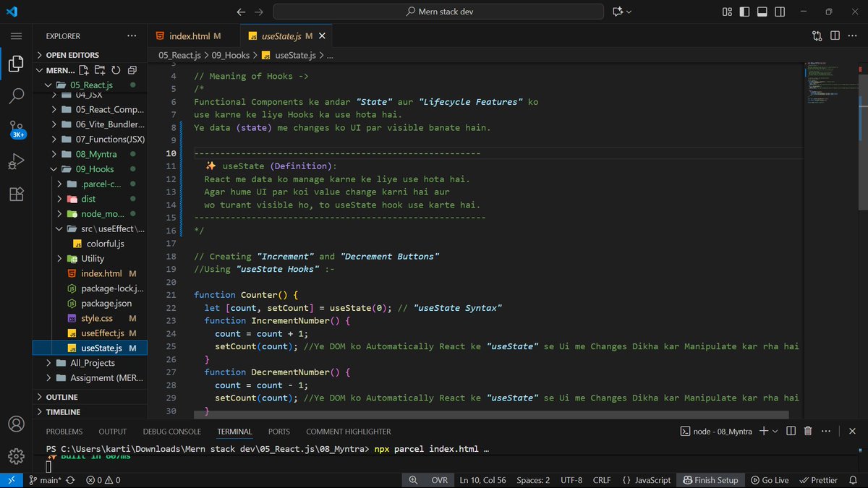Open dropdown arrow next to Copilot chat icon

click(629, 12)
